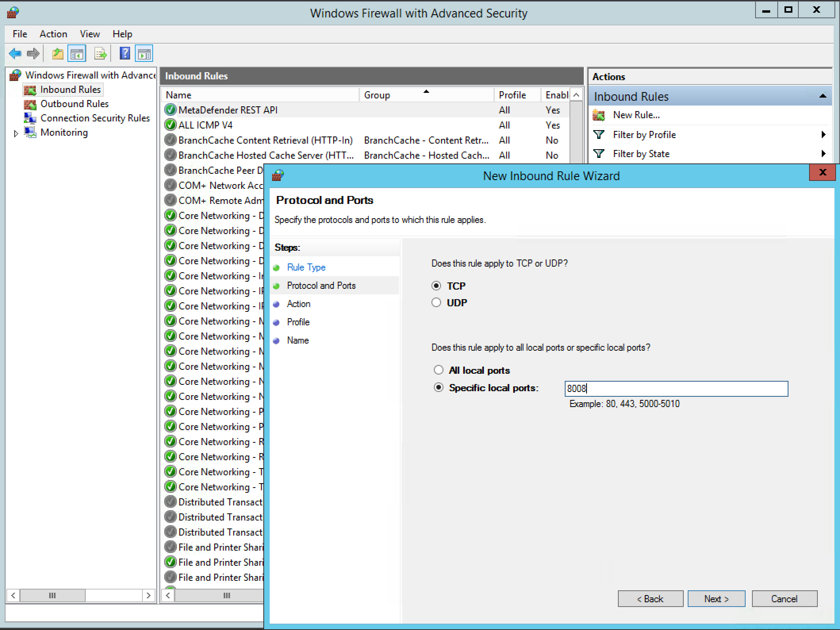Click the Filter by State funnel icon
Screen dimensions: 840x630
click(599, 154)
